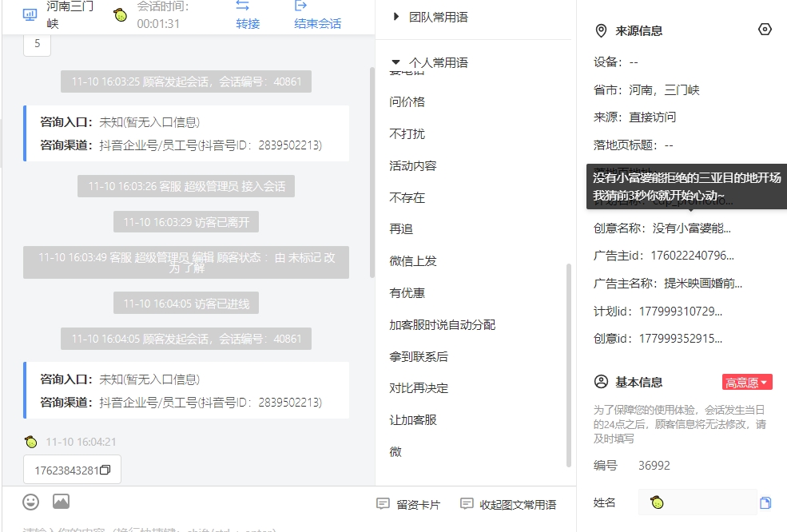The height and width of the screenshot is (532, 787).
Task: Click the person icon beside 基本信息
Action: pos(601,382)
